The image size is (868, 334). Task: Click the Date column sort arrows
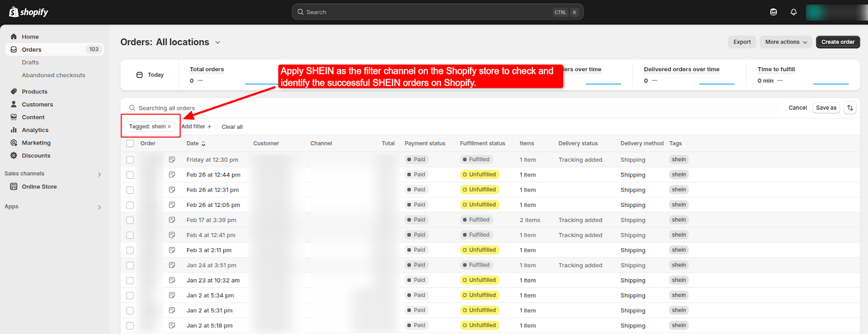[x=203, y=143]
